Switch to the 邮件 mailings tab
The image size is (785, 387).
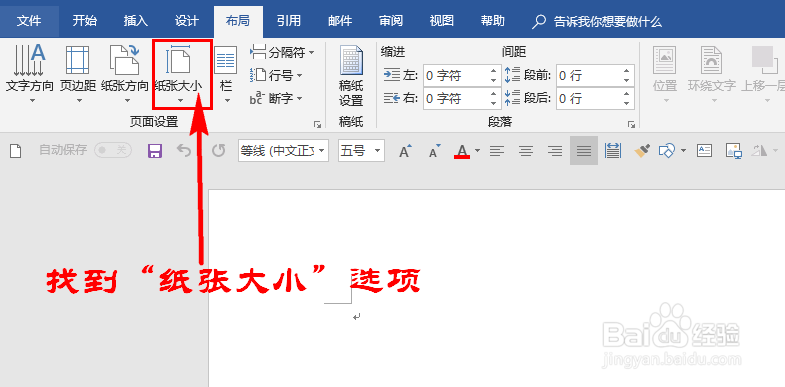click(340, 21)
